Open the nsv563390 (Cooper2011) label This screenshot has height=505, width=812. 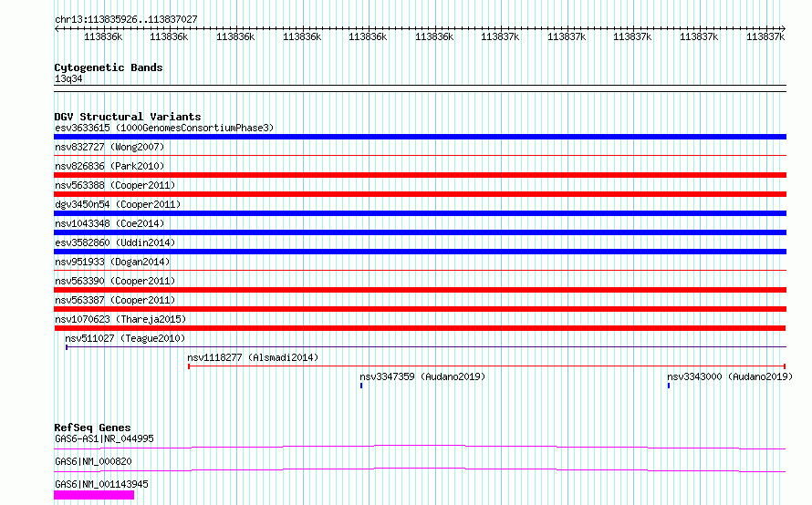click(x=115, y=281)
